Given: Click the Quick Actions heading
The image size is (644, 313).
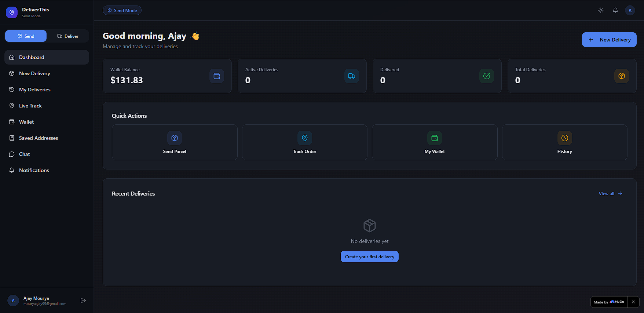Looking at the screenshot, I should (x=129, y=116).
